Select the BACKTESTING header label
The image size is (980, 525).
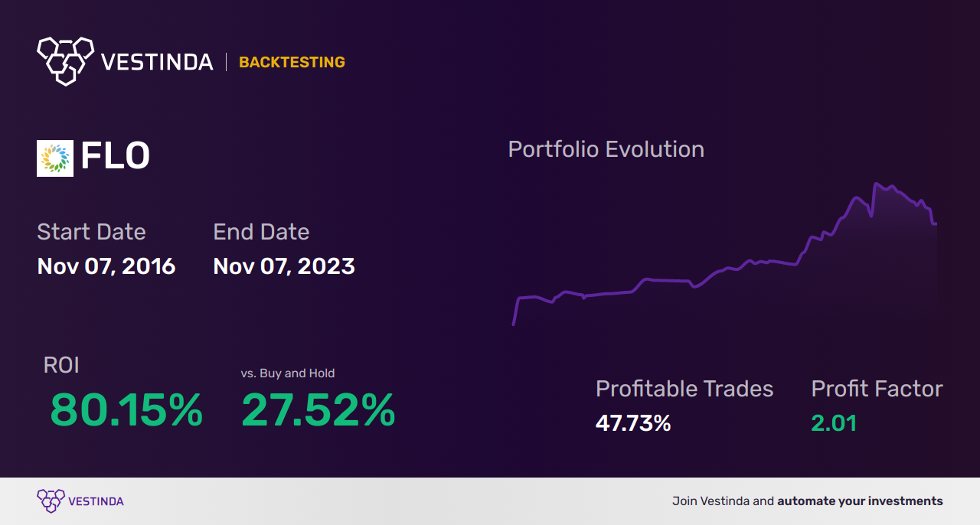(x=292, y=63)
